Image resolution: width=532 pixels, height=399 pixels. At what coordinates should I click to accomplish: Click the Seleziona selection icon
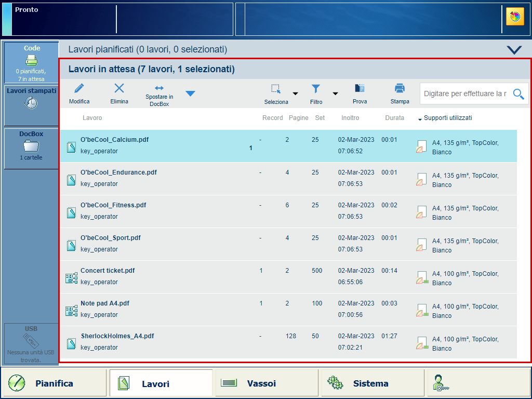[276, 89]
